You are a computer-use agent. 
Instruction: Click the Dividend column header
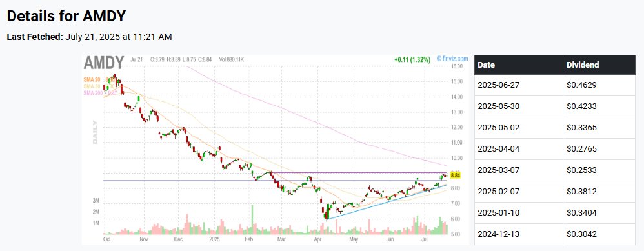[599, 65]
